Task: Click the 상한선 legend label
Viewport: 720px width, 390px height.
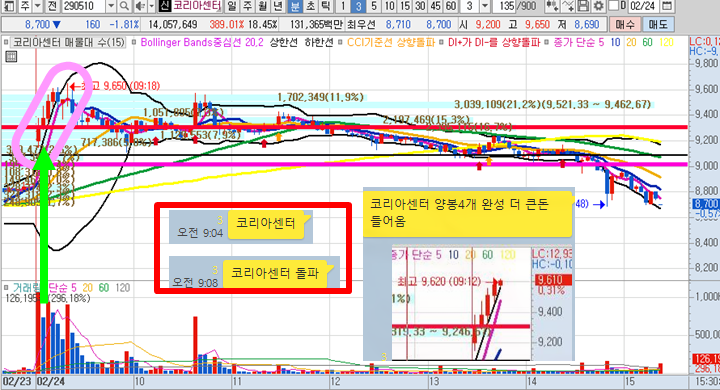Action: (283, 42)
